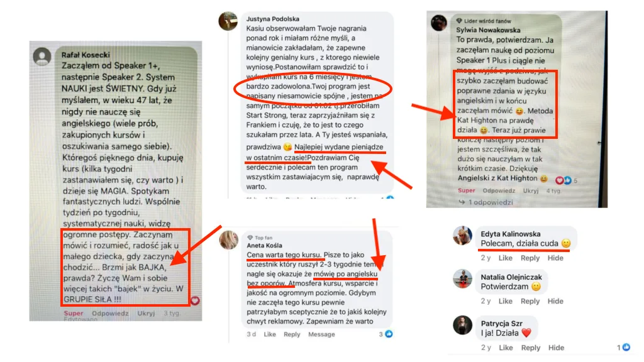Click Message under Aneta Kośla's comment
The height and width of the screenshot is (362, 644).
tap(321, 334)
